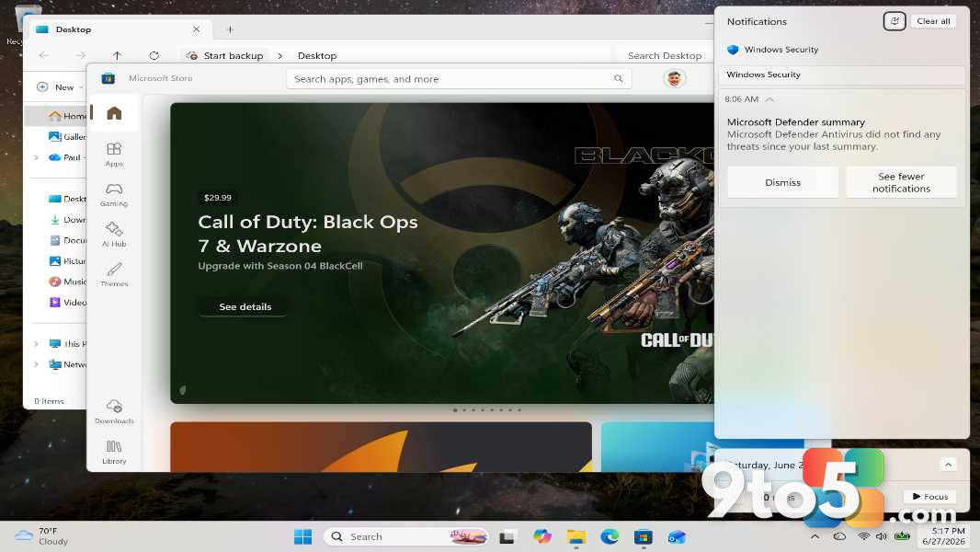The width and height of the screenshot is (980, 552).
Task: Open the volume speaker tray icon
Action: click(x=882, y=536)
